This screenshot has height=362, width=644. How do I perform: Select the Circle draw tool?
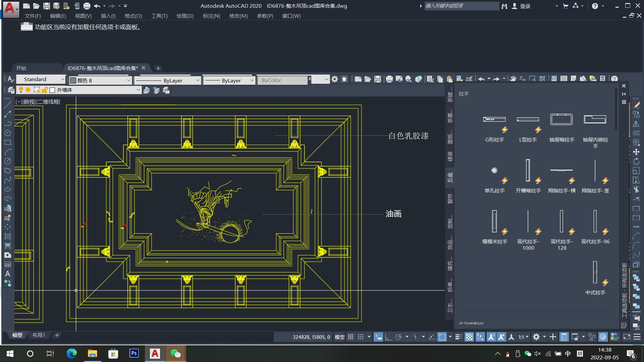pos(7,161)
